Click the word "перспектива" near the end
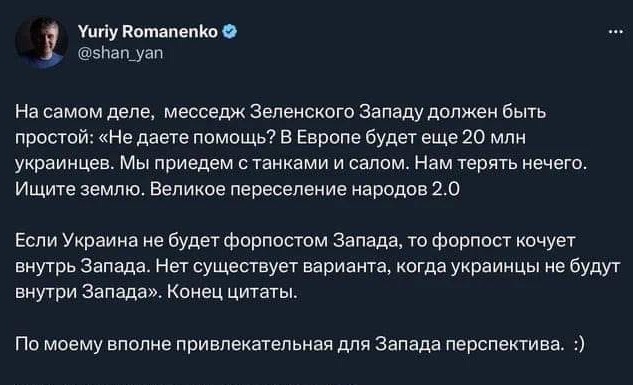This screenshot has width=633, height=385. click(503, 344)
